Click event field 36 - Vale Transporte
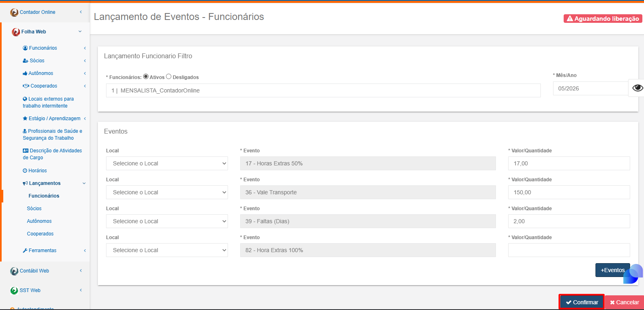This screenshot has width=644, height=310. [368, 192]
